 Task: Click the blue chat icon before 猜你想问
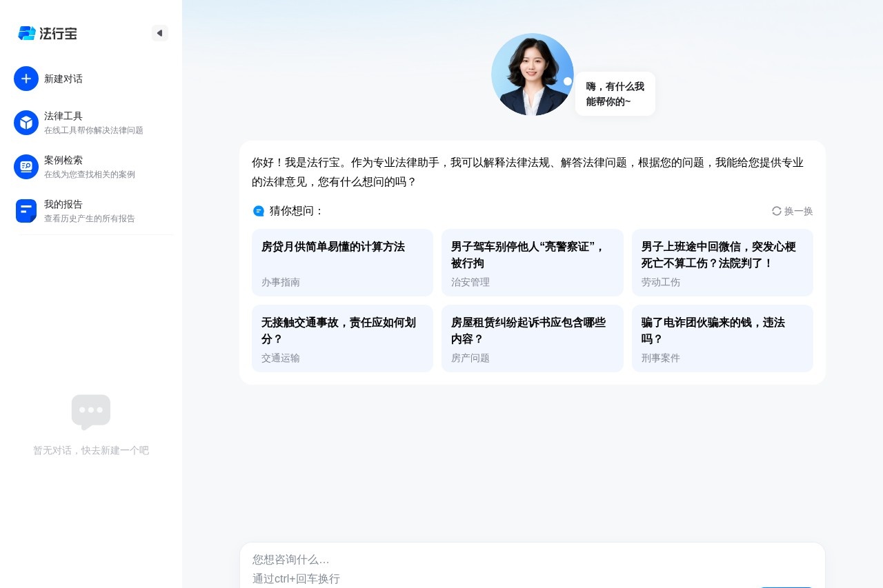pos(259,211)
